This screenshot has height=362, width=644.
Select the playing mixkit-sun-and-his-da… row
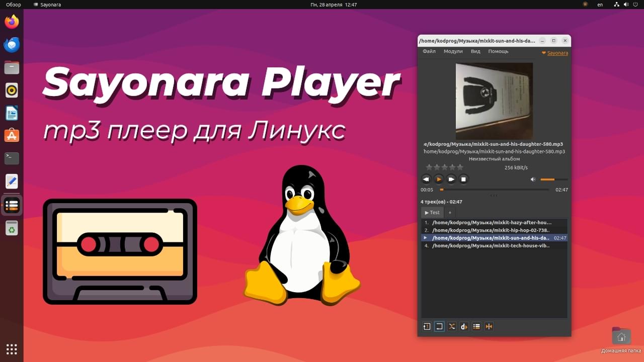[494, 238]
